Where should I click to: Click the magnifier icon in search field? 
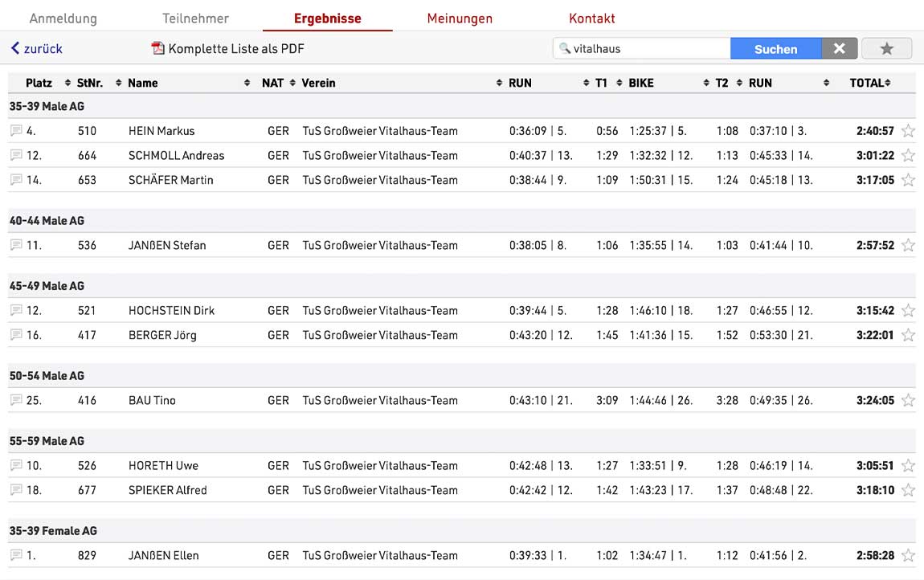tap(565, 48)
